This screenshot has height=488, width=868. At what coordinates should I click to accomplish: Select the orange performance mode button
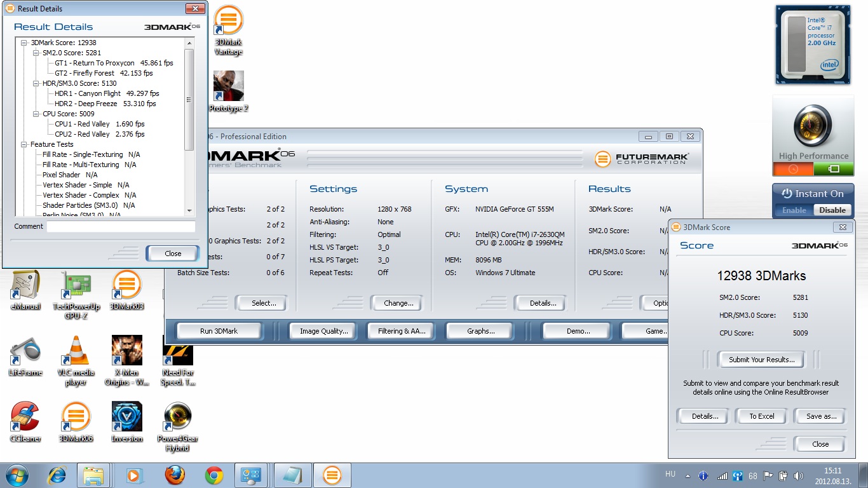[x=792, y=169]
